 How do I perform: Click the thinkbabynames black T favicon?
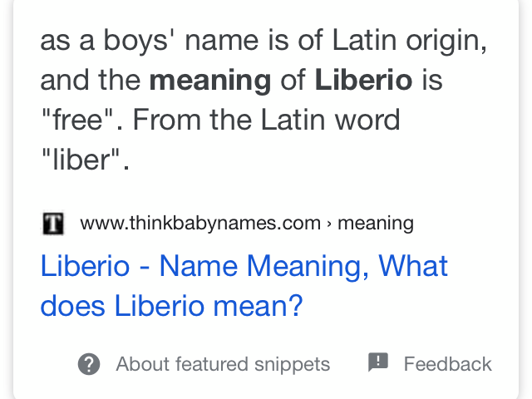click(x=53, y=224)
